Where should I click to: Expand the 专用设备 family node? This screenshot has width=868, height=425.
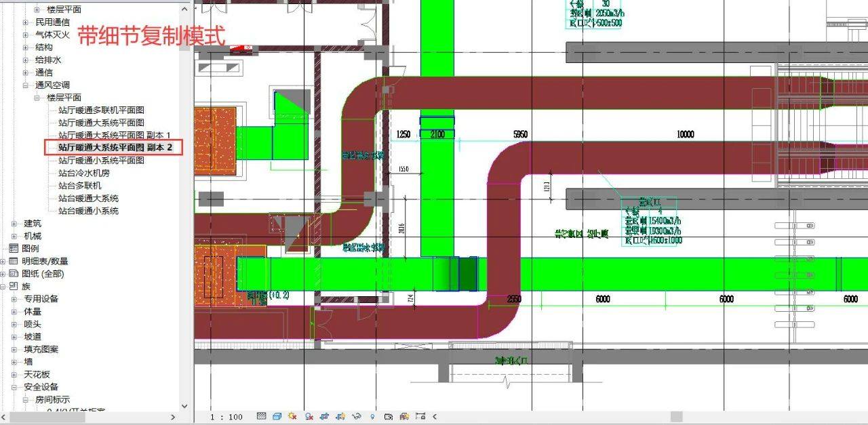[x=14, y=299]
